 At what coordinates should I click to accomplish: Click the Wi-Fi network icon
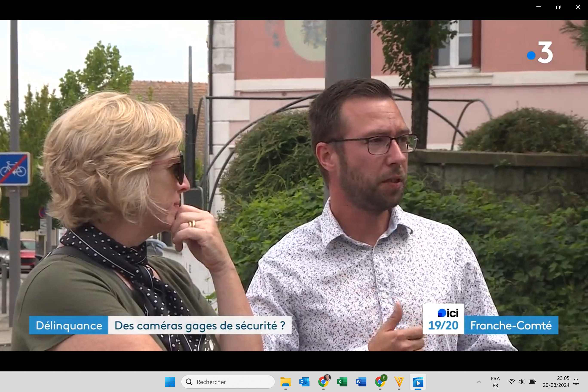pos(511,382)
